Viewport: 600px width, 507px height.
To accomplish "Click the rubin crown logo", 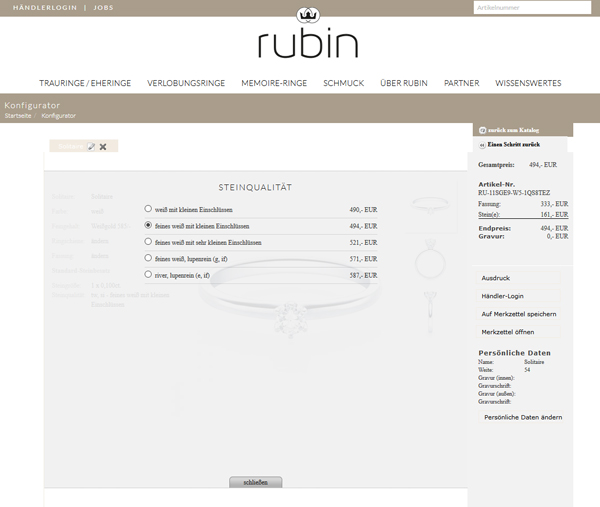I will tap(308, 15).
